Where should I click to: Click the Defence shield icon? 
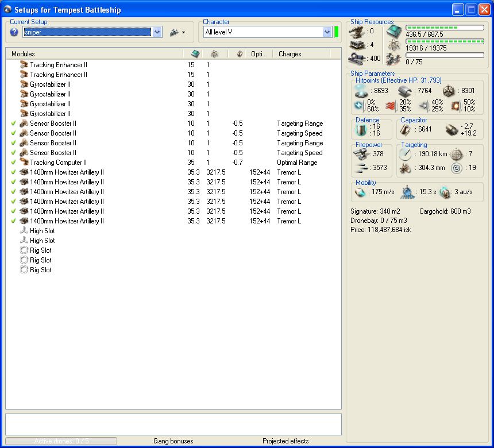point(361,129)
